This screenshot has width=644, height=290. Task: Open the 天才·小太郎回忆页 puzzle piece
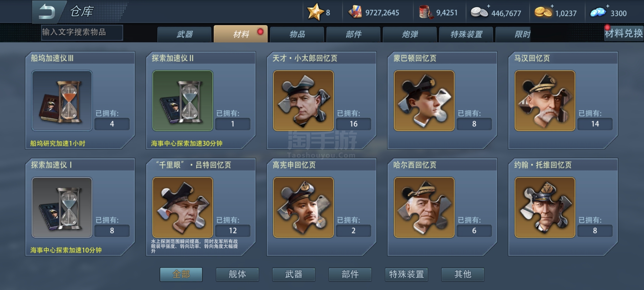pos(303,101)
